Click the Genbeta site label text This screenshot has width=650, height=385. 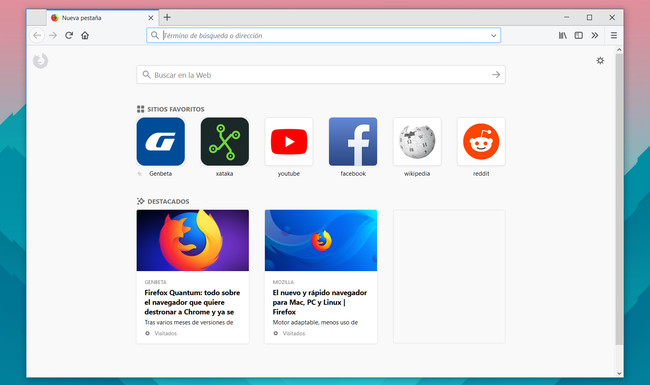[x=160, y=174]
